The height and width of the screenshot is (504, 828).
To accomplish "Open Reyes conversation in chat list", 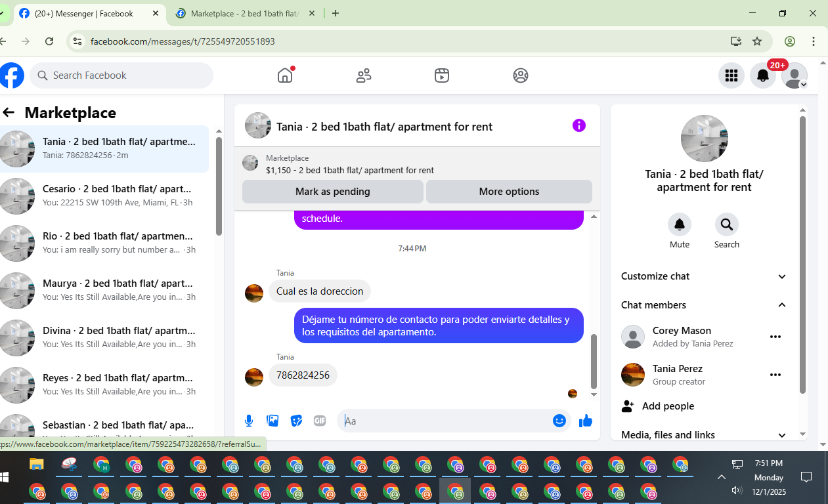I will click(x=104, y=385).
